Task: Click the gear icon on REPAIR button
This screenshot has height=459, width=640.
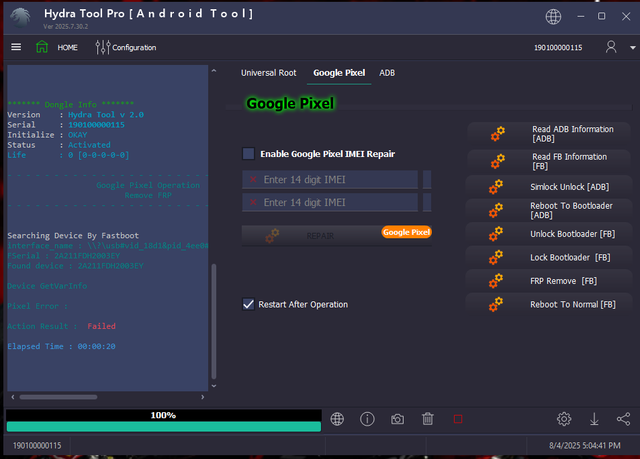Action: (272, 235)
